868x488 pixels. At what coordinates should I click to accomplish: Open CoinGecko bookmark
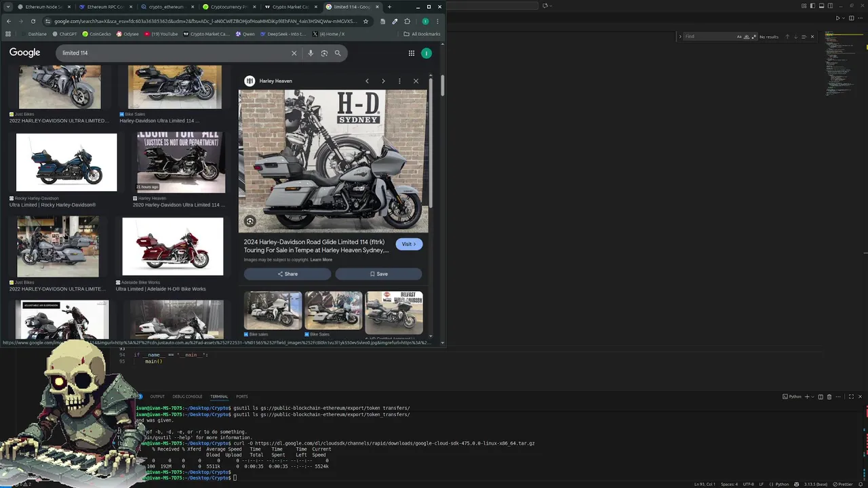click(96, 34)
